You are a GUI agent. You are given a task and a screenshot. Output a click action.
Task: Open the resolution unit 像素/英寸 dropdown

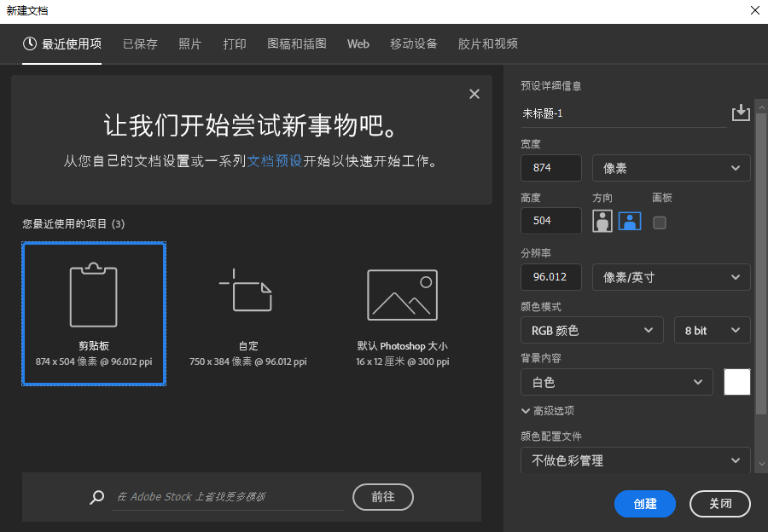point(671,277)
